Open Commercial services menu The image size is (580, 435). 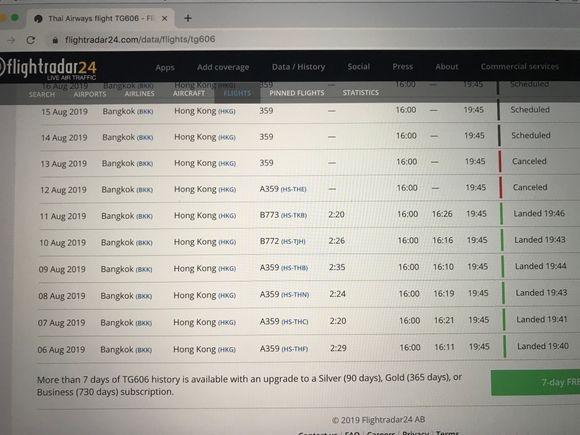click(520, 66)
